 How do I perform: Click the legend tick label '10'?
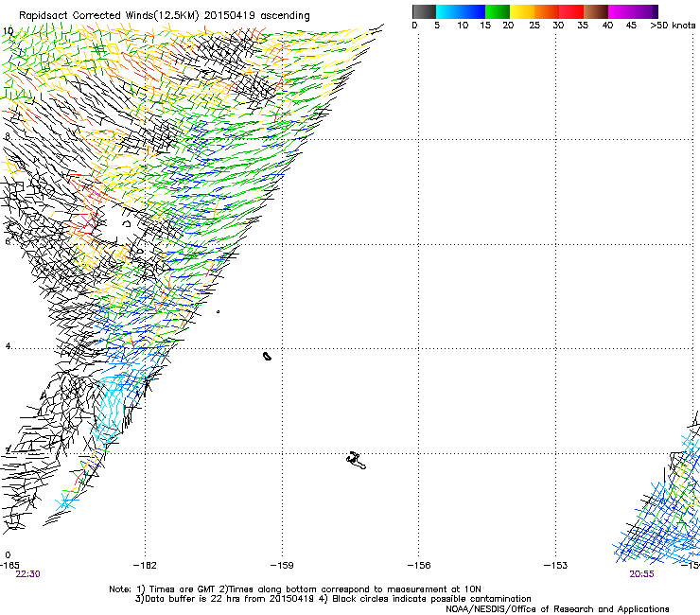point(463,26)
